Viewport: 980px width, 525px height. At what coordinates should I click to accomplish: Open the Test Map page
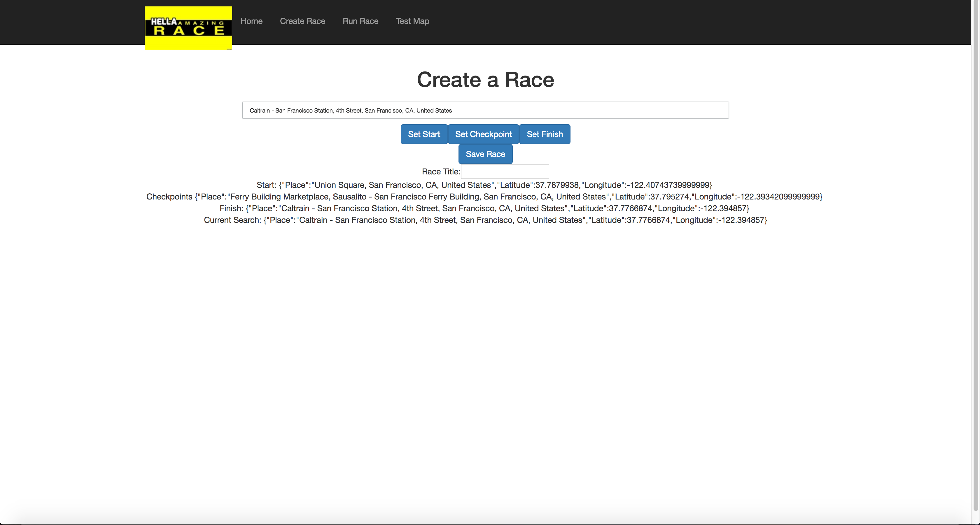click(x=412, y=21)
